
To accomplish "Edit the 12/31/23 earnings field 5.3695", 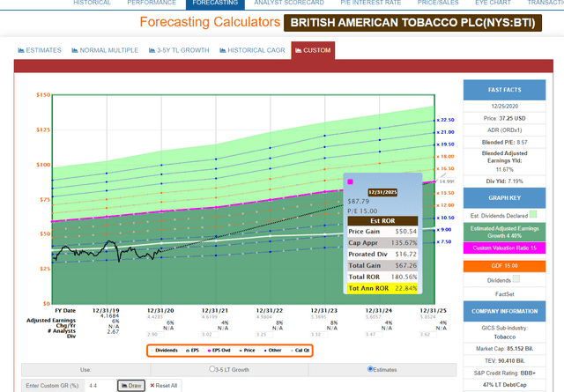I will (319, 317).
